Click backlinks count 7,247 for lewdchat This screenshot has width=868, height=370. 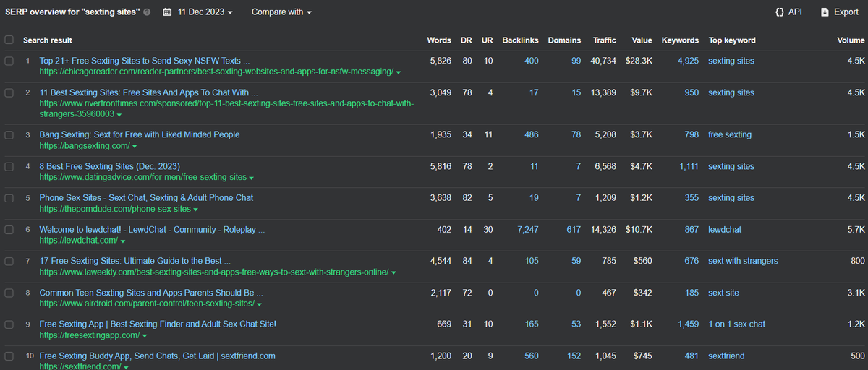click(528, 230)
